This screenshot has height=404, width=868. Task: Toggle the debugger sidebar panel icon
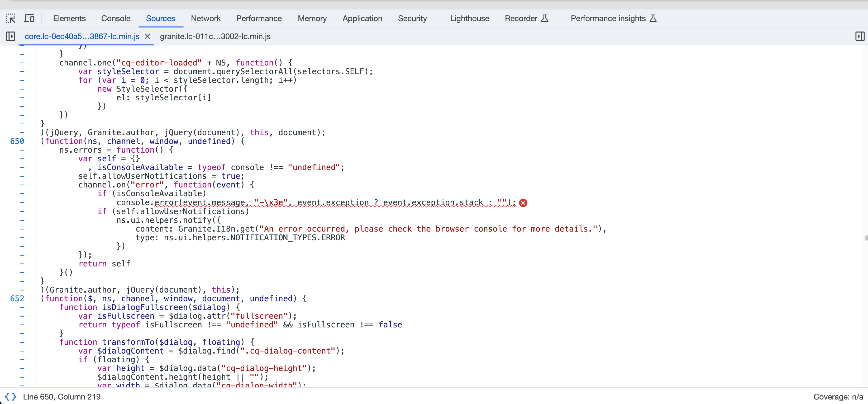(860, 36)
